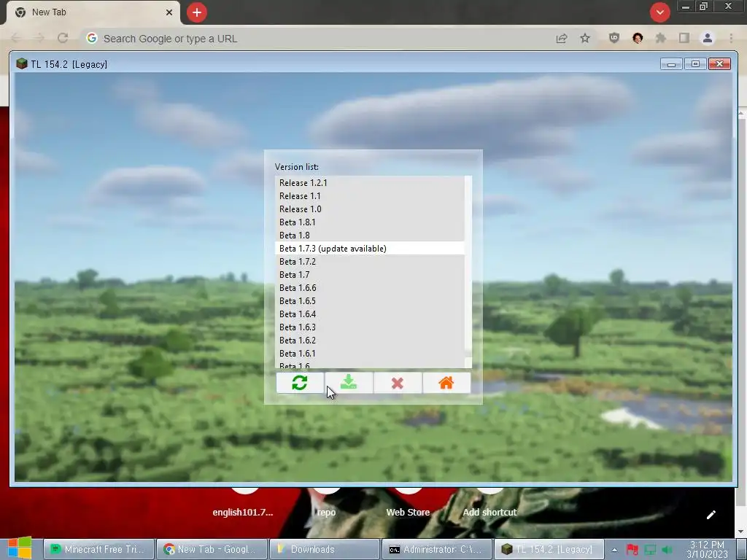Select Beta 1.6.6 in version list
The image size is (747, 560).
tap(370, 288)
